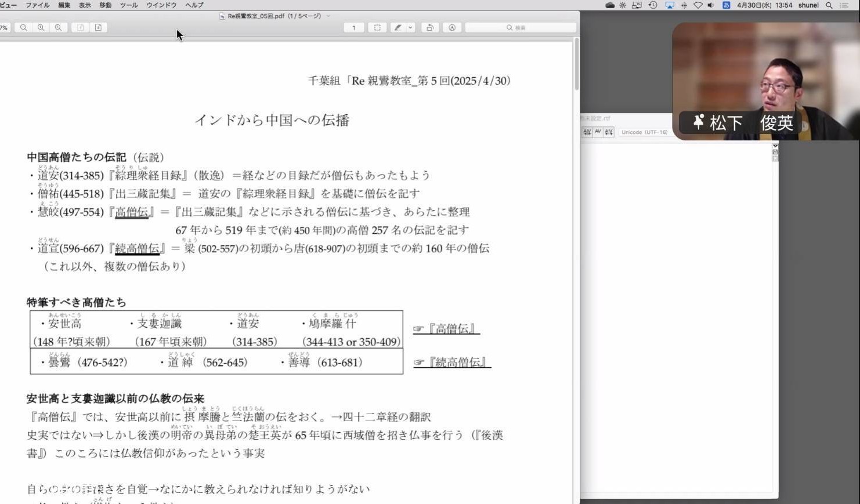Open the ウインドウ menu
860x504 pixels.
[x=161, y=5]
